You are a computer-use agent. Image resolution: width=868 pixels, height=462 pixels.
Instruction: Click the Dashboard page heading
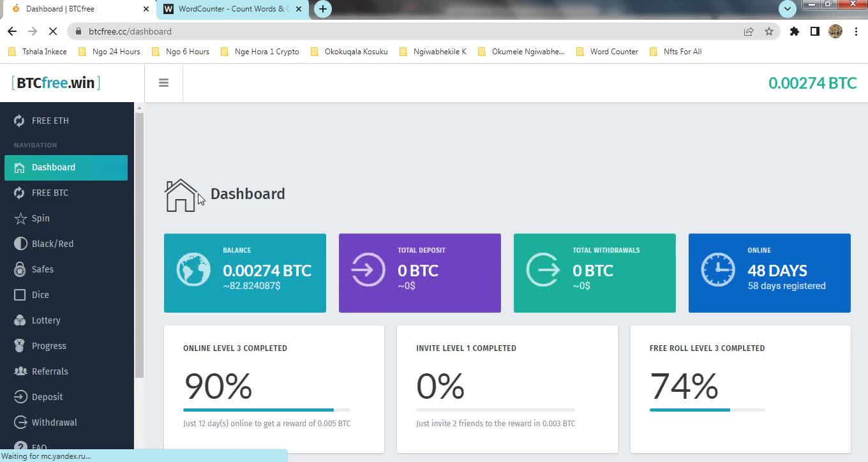pos(248,194)
